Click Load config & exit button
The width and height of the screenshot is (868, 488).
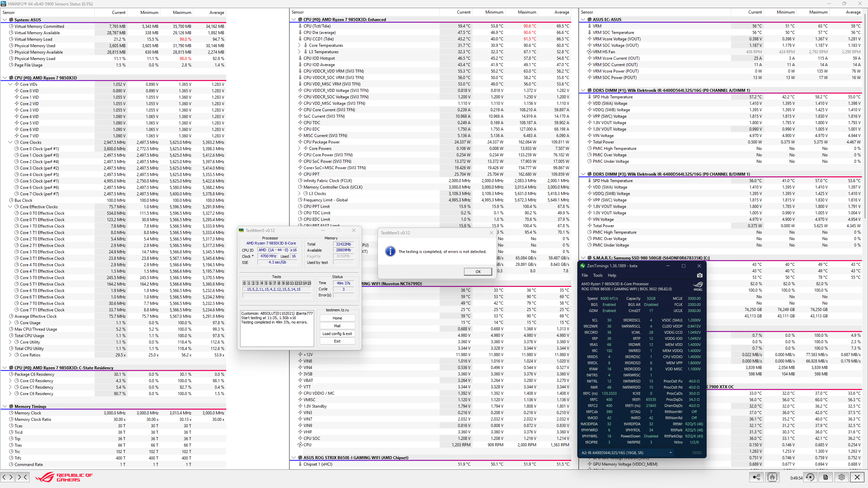pos(337,334)
